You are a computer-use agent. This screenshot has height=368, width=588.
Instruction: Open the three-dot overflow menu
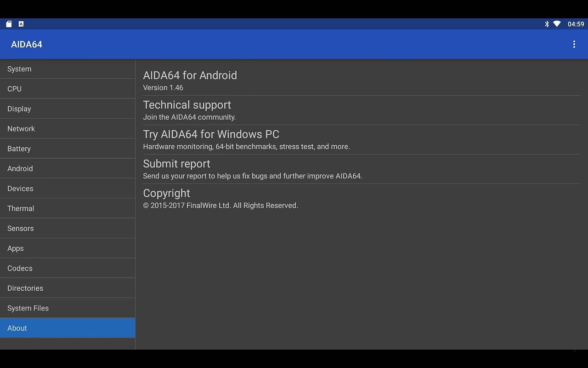(574, 44)
